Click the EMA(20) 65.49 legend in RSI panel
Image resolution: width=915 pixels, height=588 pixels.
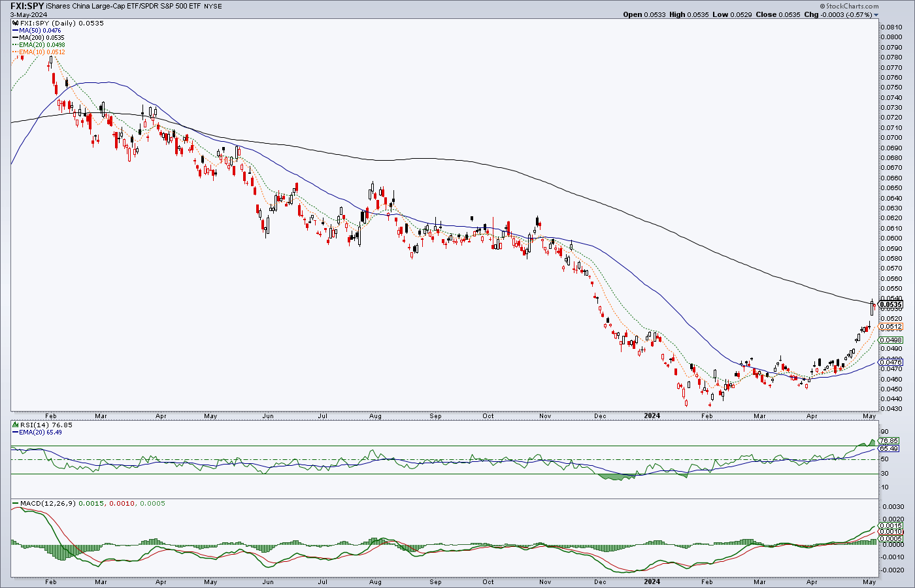(x=41, y=433)
